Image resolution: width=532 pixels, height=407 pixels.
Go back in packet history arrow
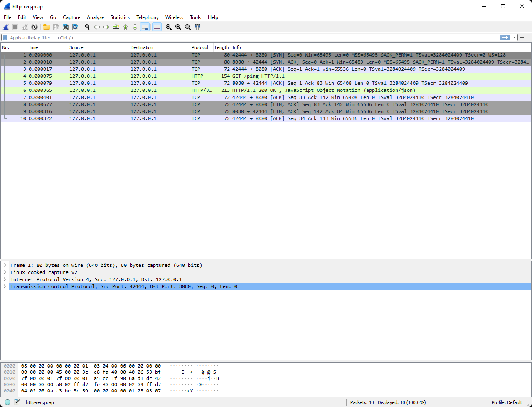97,27
